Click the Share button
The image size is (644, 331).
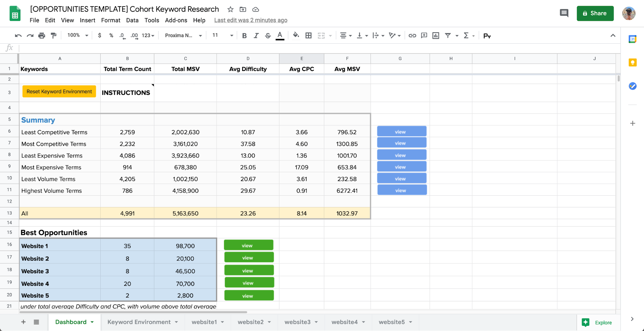(x=595, y=13)
